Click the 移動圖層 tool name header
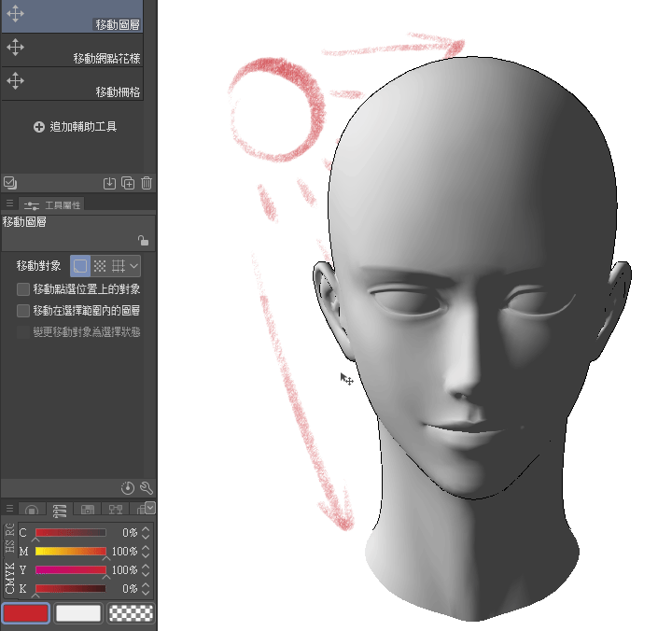Screen dimensions: 672x631 pos(24,222)
